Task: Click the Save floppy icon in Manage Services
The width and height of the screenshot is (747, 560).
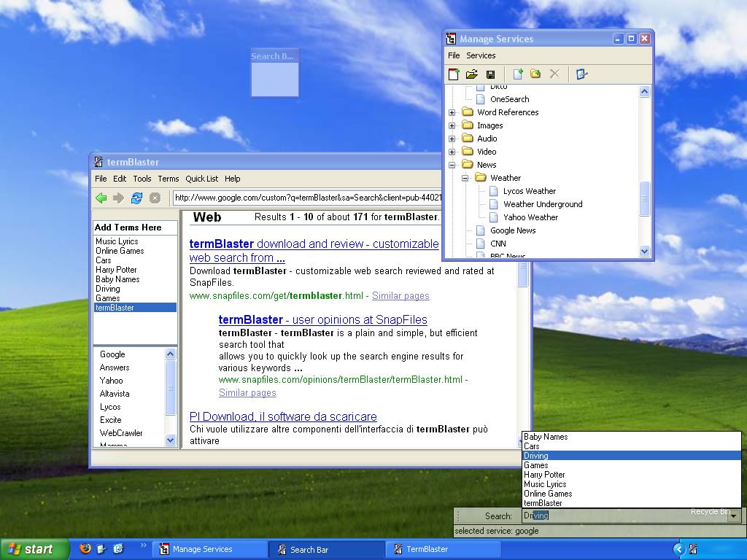Action: (x=490, y=74)
